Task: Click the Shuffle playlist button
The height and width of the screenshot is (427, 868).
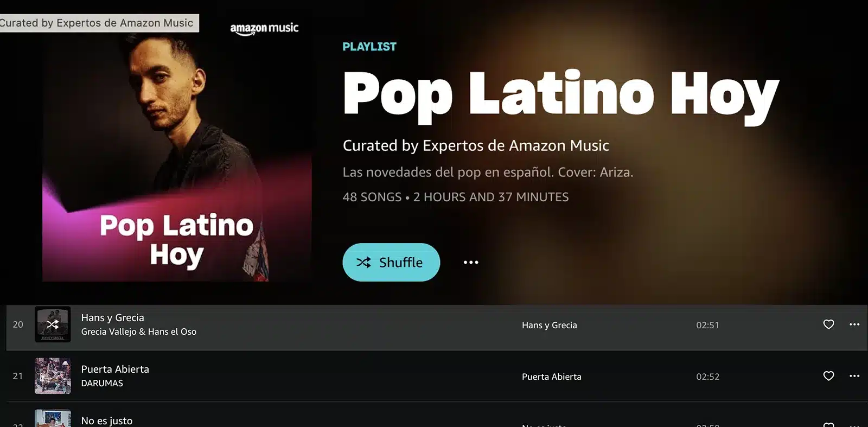Action: pyautogui.click(x=391, y=262)
